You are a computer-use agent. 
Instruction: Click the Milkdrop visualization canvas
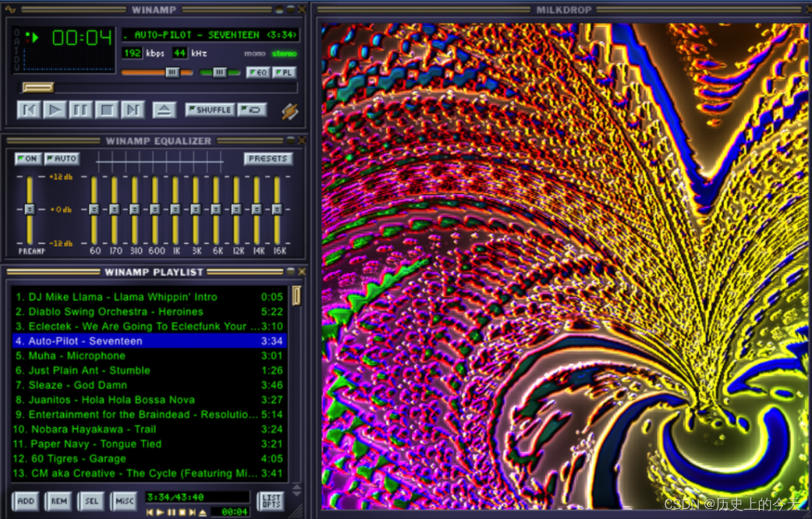(564, 266)
